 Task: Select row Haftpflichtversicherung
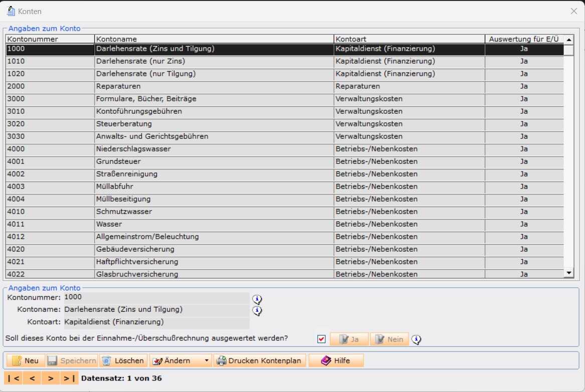pyautogui.click(x=285, y=262)
